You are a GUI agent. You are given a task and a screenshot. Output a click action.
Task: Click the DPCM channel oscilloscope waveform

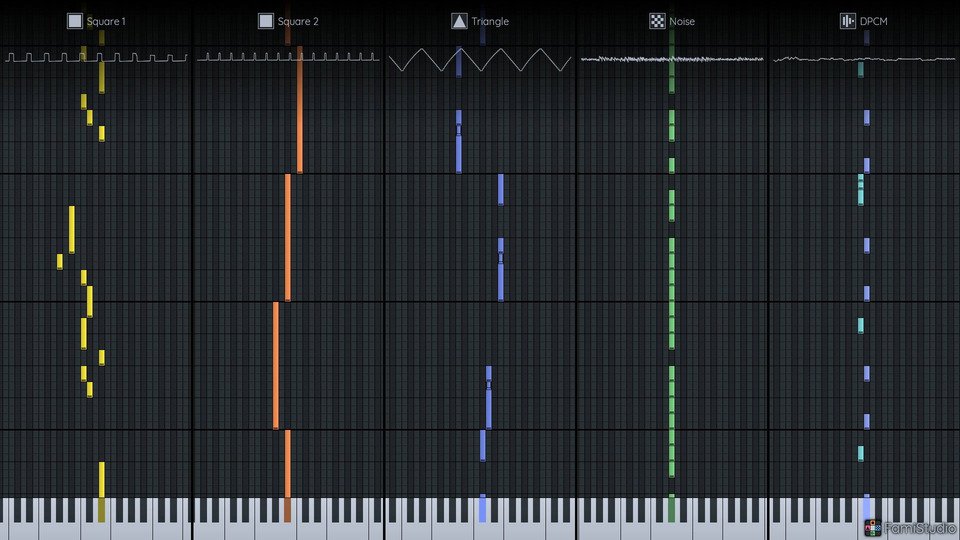(x=864, y=59)
